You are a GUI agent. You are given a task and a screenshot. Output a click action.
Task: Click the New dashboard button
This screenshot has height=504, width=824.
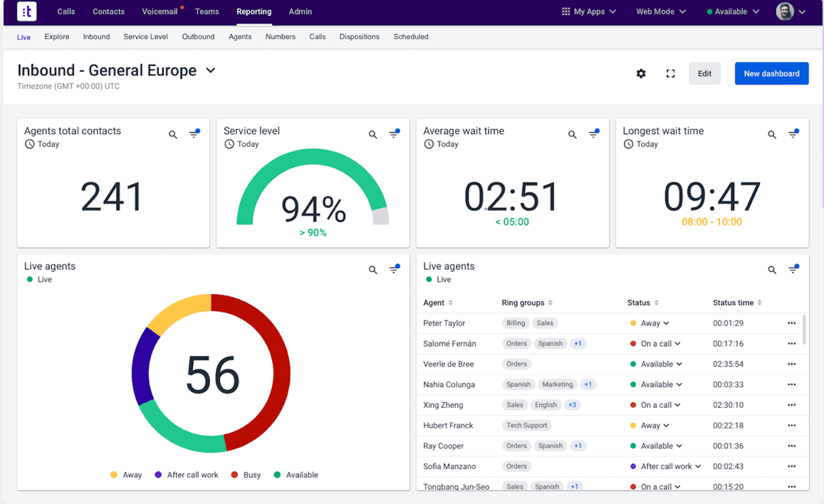pyautogui.click(x=772, y=73)
